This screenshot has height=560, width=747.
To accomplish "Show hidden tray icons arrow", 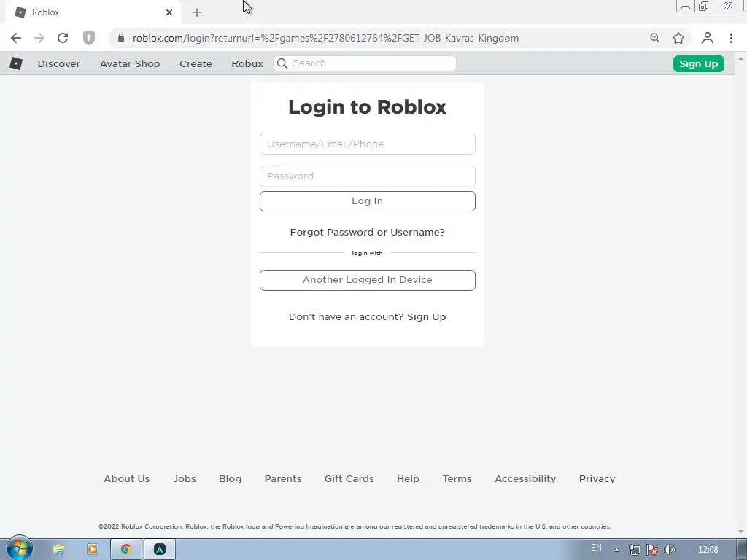I will click(616, 550).
